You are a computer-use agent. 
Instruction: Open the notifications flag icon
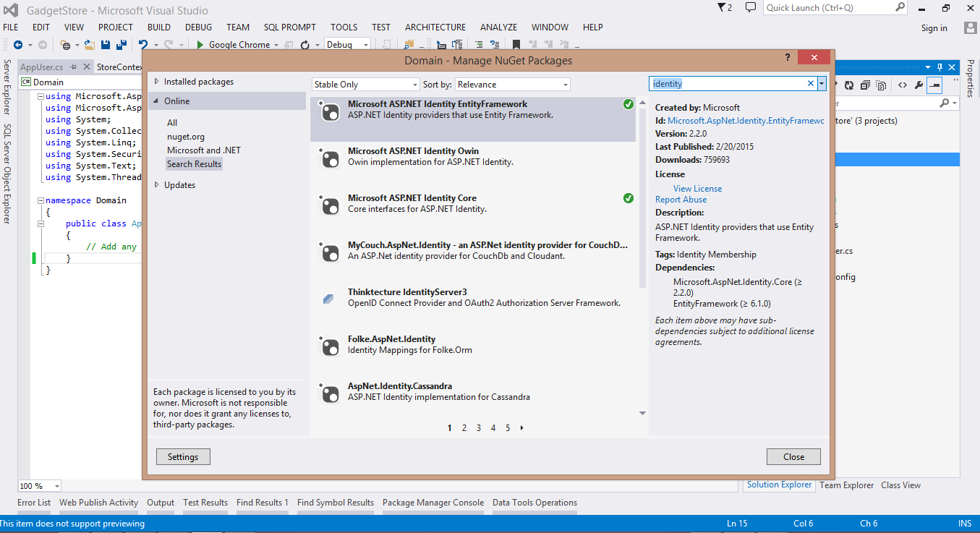pos(723,7)
